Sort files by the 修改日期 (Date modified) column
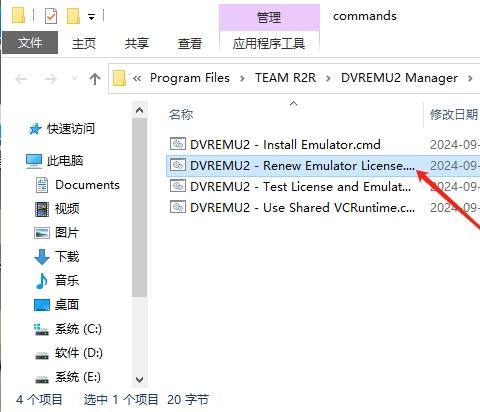This screenshot has width=480, height=412. click(x=454, y=115)
